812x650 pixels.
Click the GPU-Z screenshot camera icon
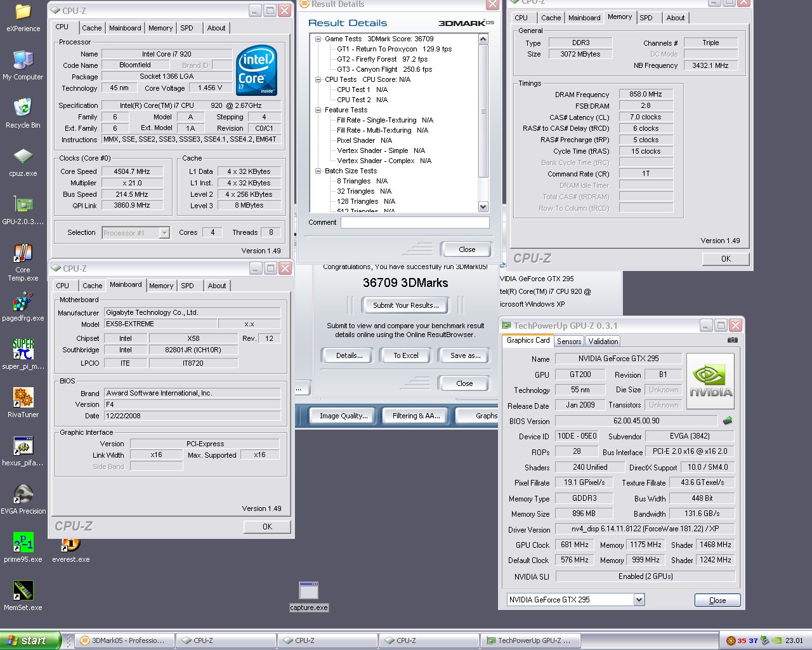click(x=732, y=340)
